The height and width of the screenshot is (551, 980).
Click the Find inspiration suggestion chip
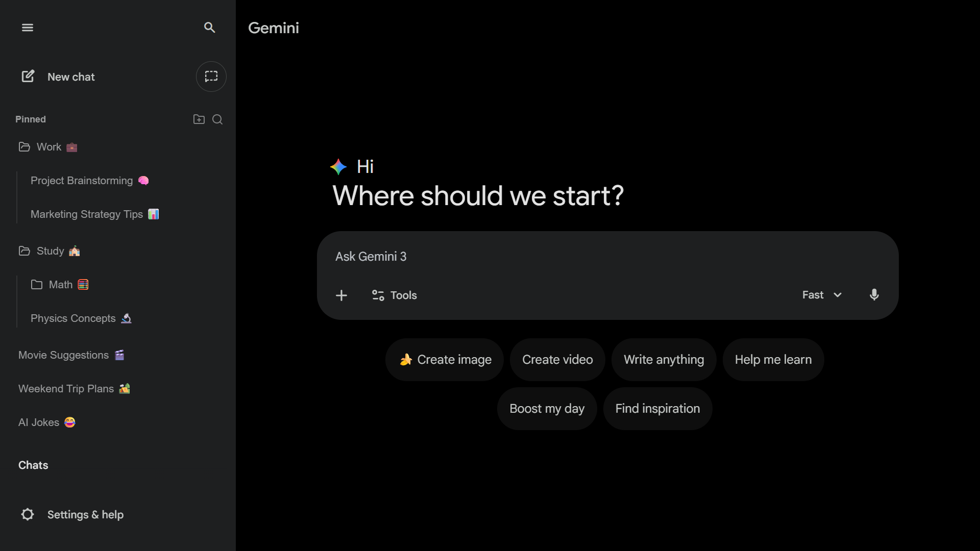click(657, 409)
